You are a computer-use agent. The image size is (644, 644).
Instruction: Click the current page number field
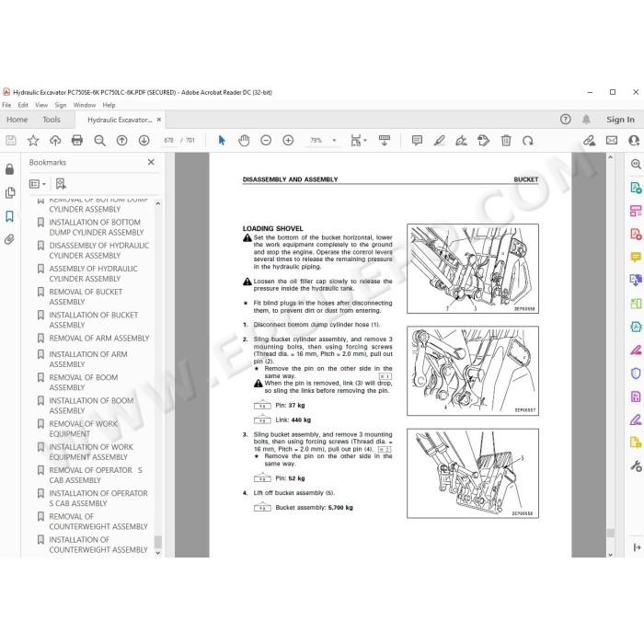click(168, 141)
